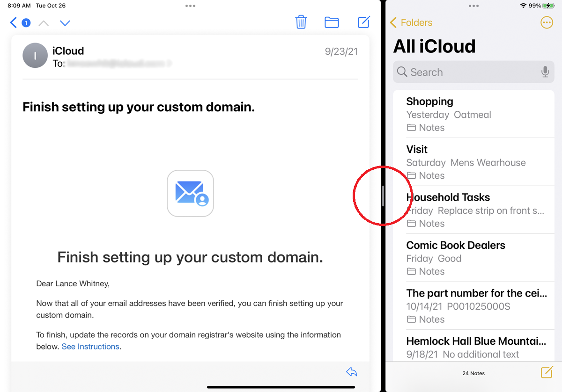Tap the bold email subject line
The image size is (562, 392).
tap(139, 107)
